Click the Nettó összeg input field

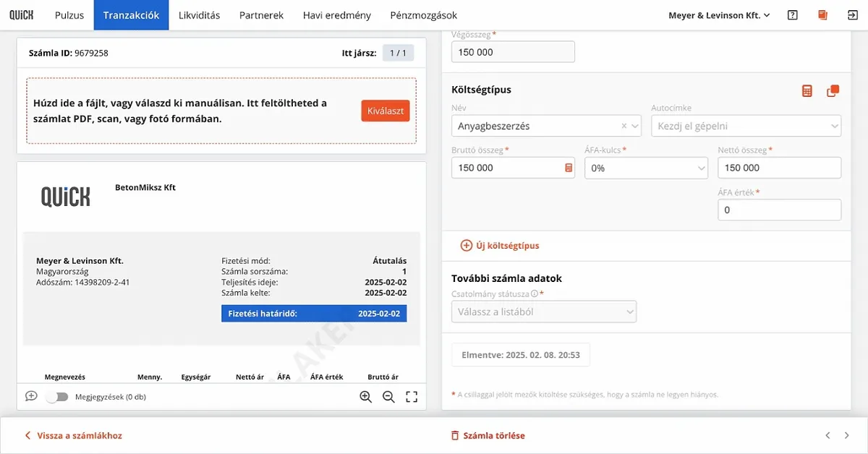[779, 168]
